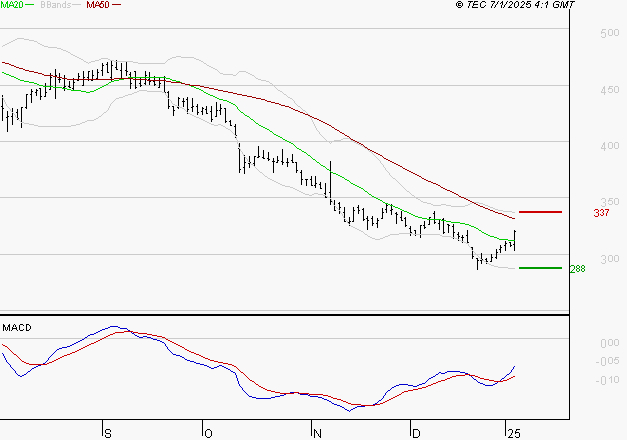This screenshot has height=440, width=627.
Task: Click the BBands legend label
Action: pos(54,5)
